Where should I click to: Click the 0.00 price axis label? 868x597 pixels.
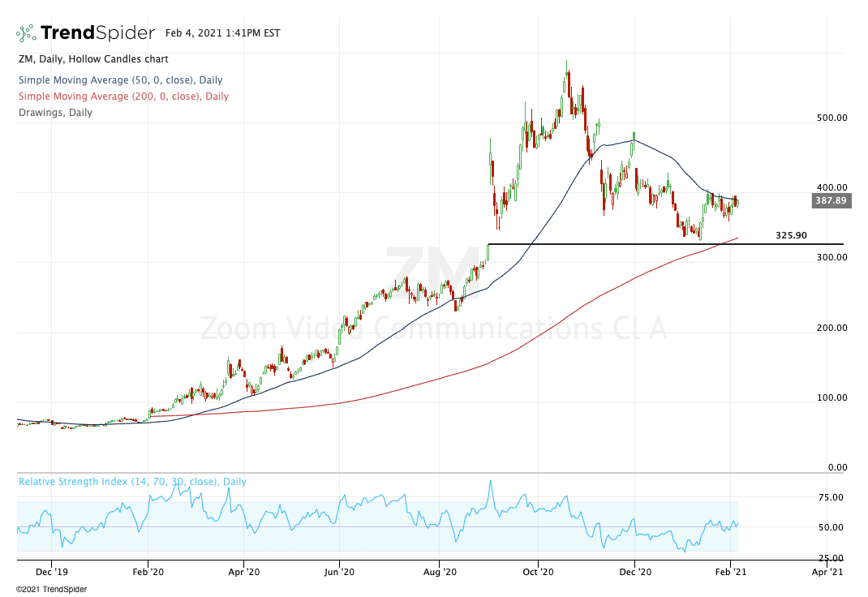pyautogui.click(x=837, y=467)
